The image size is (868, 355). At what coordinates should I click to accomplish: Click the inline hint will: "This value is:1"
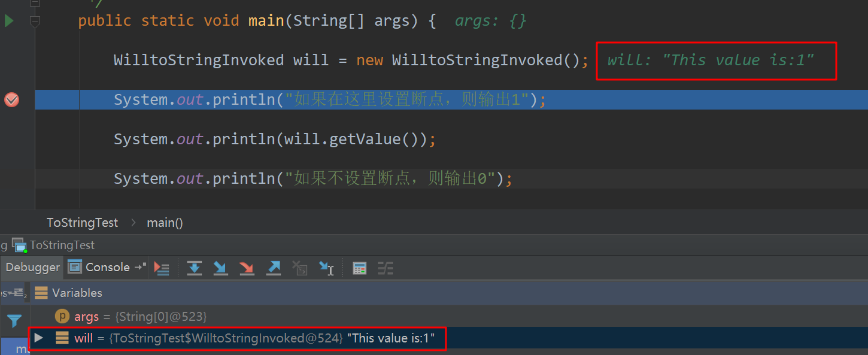[x=711, y=60]
